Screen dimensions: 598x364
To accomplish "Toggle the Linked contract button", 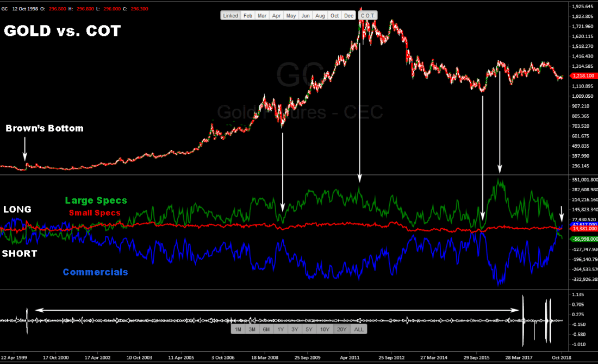I will (231, 16).
